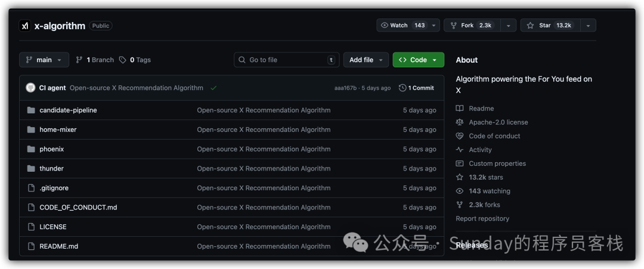
Task: Open the Custom properties link
Action: click(x=497, y=163)
